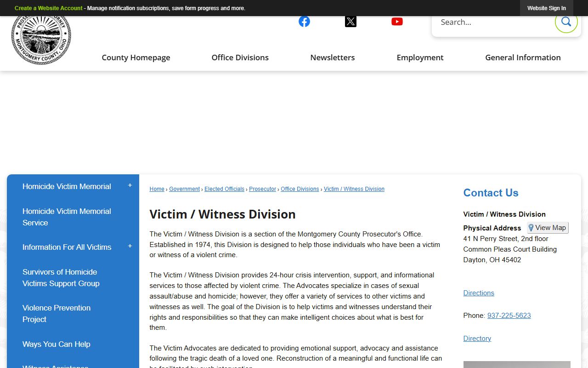Open the X (Twitter) icon
The height and width of the screenshot is (368, 588).
click(351, 22)
